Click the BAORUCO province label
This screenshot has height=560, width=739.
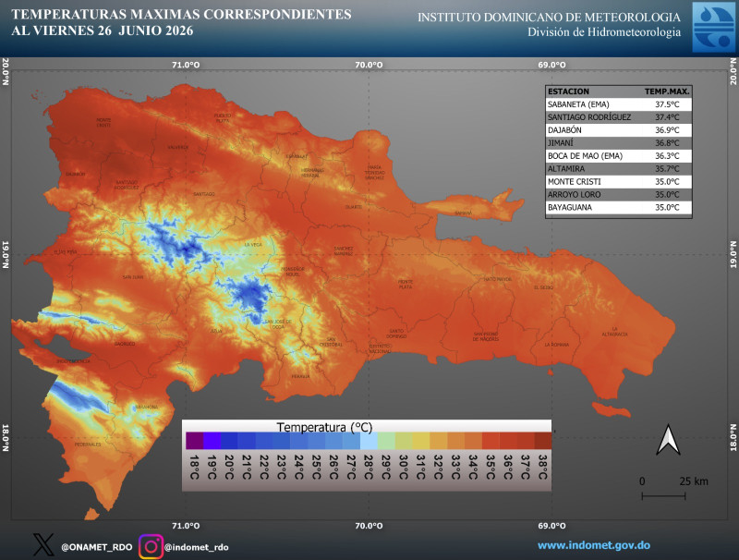click(125, 344)
